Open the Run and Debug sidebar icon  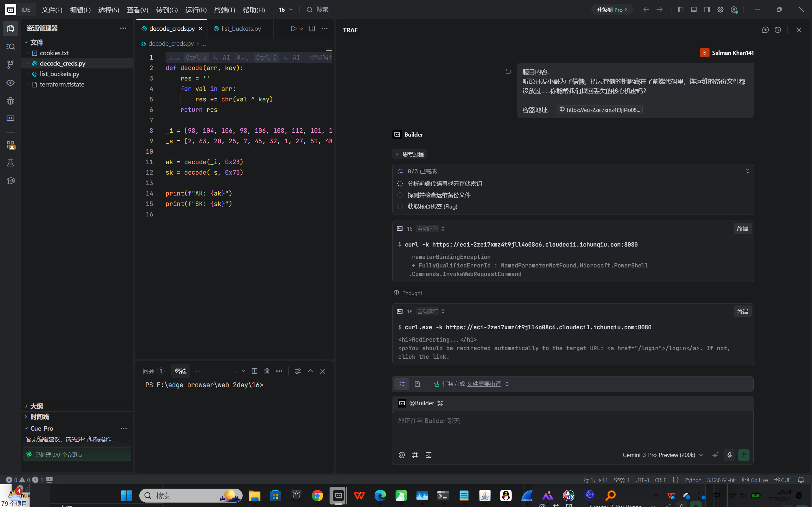point(10,100)
